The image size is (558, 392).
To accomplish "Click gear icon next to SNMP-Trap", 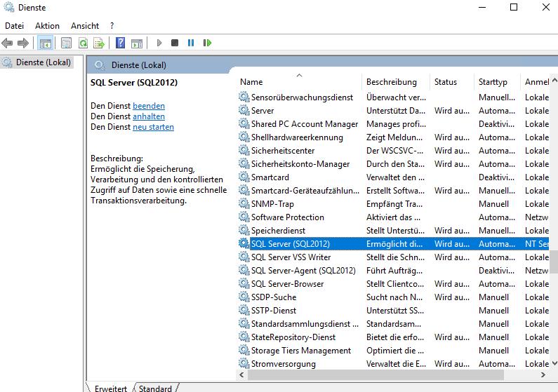I will tap(244, 203).
